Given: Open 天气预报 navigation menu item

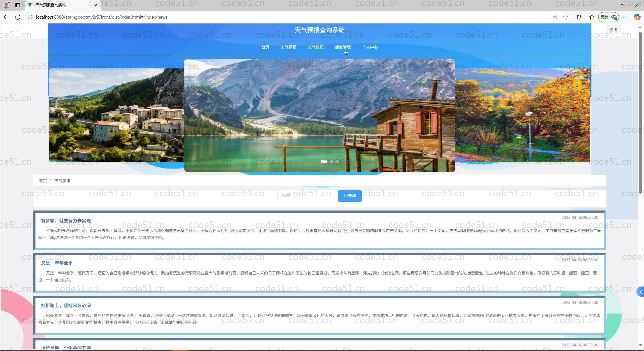Looking at the screenshot, I should pos(288,47).
